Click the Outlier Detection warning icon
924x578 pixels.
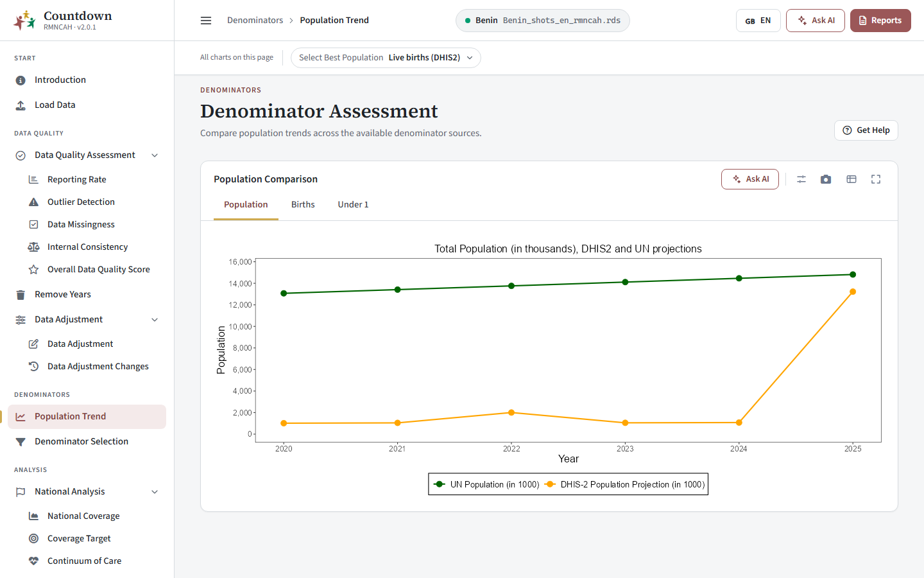click(x=33, y=202)
